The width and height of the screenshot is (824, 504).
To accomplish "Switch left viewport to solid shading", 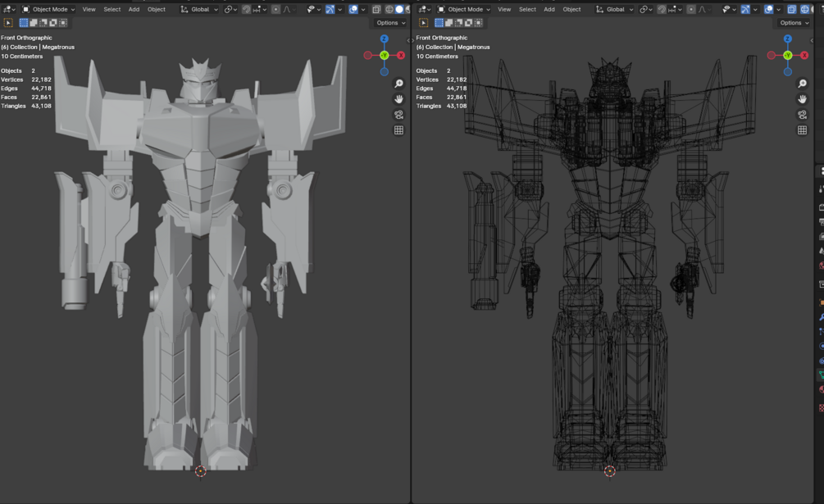I will point(399,10).
